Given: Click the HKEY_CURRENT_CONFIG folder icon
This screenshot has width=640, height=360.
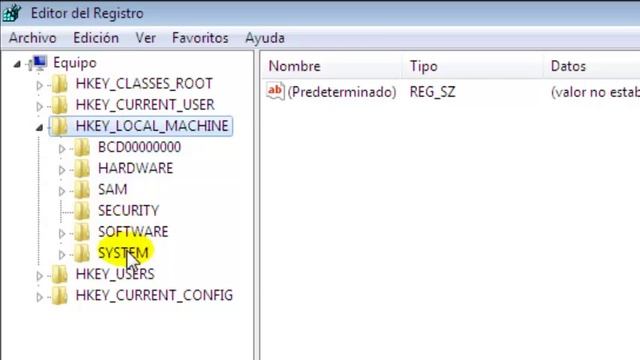Looking at the screenshot, I should [60, 296].
